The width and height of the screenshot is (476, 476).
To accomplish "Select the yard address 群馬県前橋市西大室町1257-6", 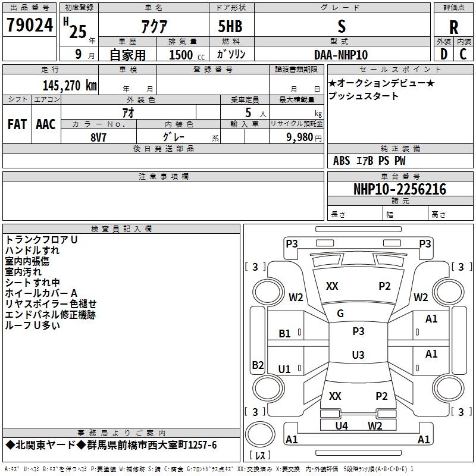I will coord(152,445).
